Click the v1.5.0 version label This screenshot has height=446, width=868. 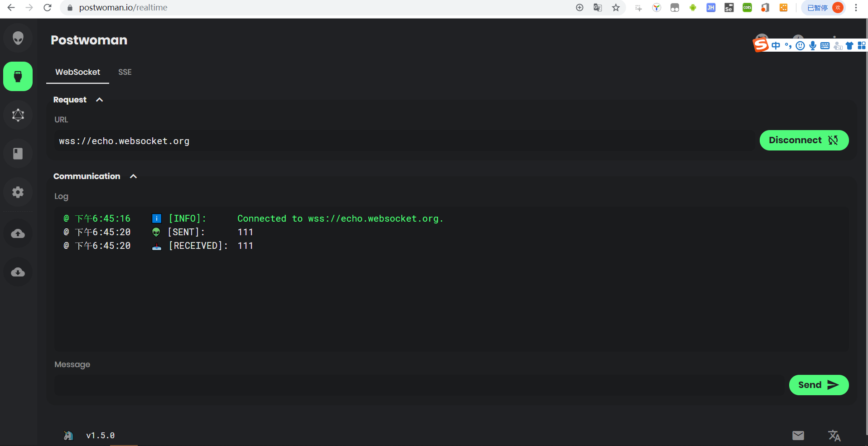(100, 436)
